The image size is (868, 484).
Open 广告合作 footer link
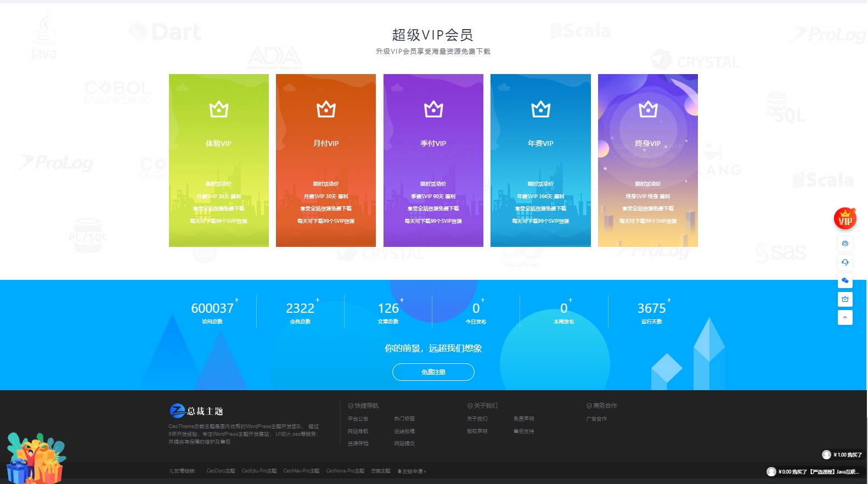[596, 419]
